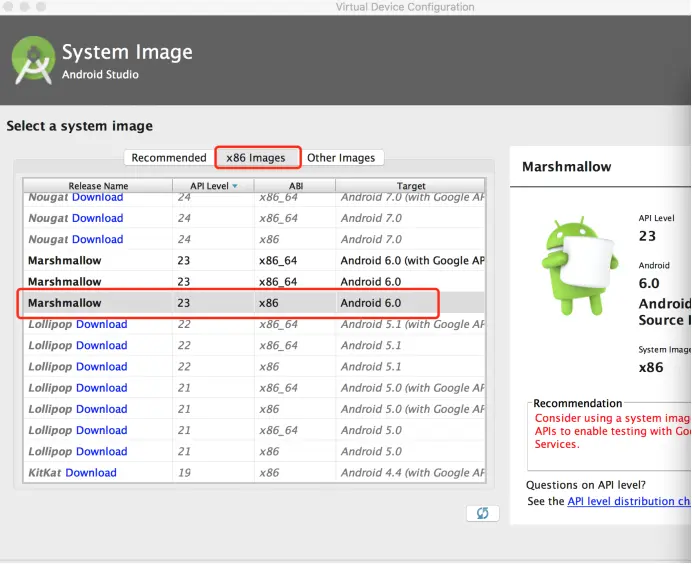The image size is (692, 564).
Task: Download the KitKat API 19 image
Action: [x=91, y=472]
